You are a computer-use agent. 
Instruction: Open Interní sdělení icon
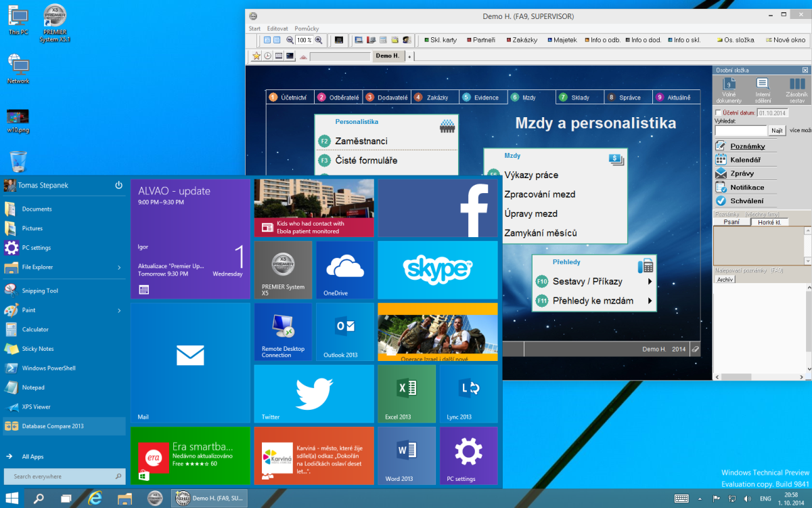763,89
